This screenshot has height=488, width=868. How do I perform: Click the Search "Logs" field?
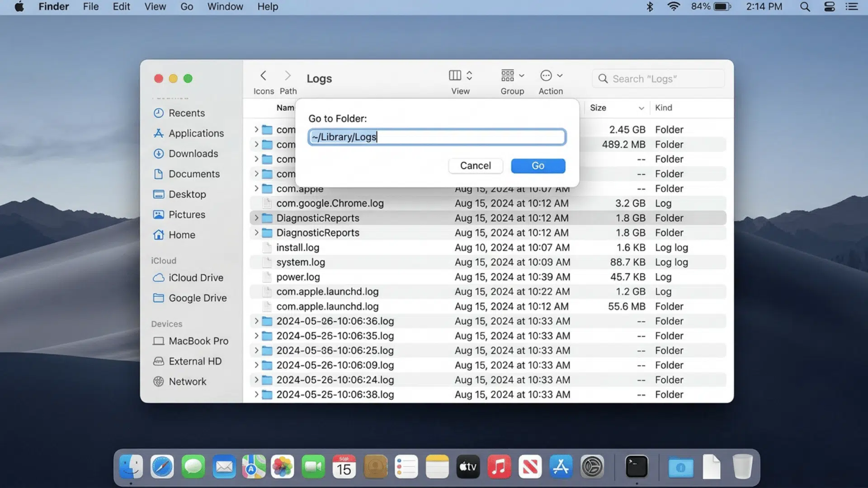659,79
